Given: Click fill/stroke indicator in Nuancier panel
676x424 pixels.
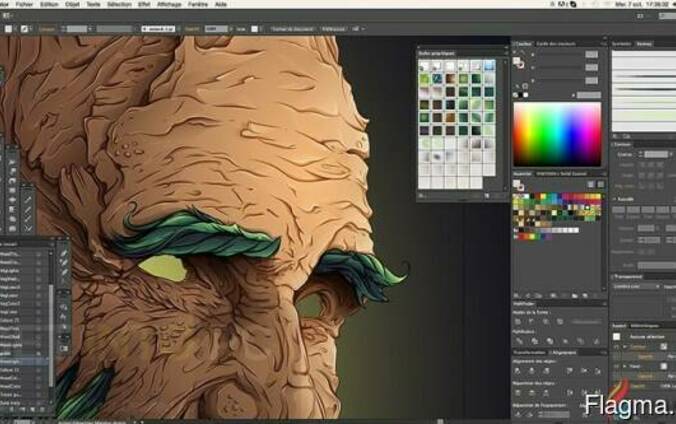Looking at the screenshot, I should tap(518, 185).
